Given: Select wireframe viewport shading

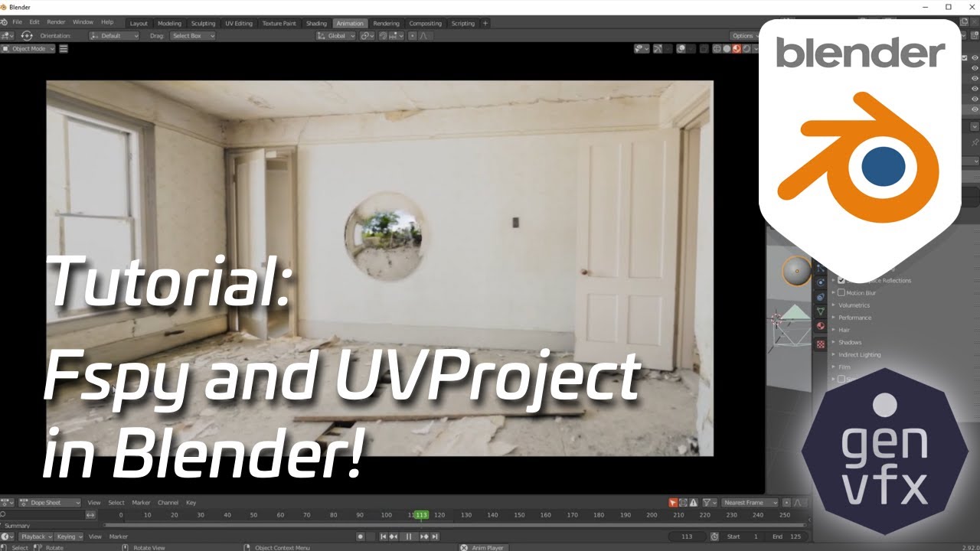Looking at the screenshot, I should [x=717, y=49].
